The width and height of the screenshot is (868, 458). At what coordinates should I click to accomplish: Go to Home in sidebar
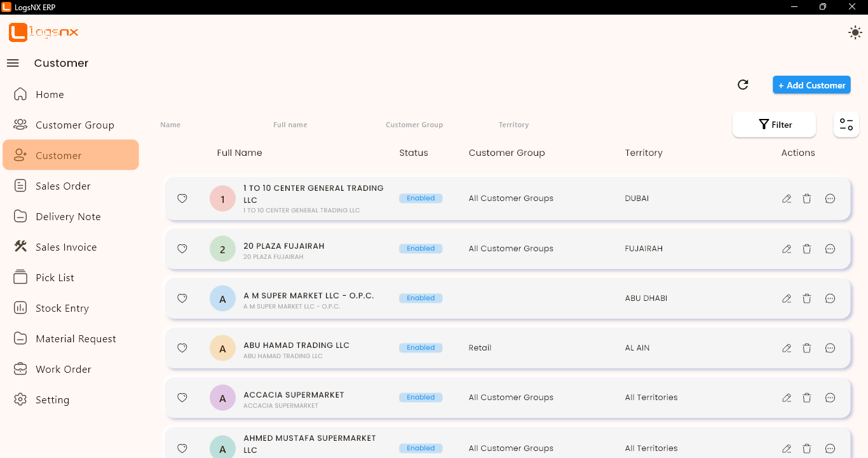pos(71,94)
